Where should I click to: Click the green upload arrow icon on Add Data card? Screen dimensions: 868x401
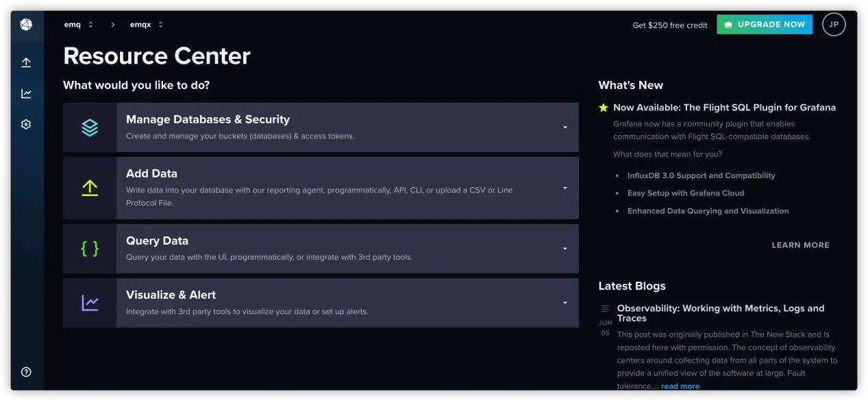pyautogui.click(x=90, y=187)
